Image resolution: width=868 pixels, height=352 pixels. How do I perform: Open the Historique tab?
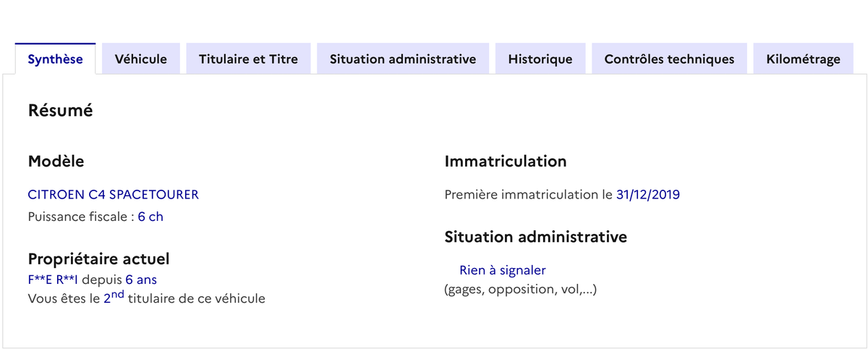click(540, 59)
